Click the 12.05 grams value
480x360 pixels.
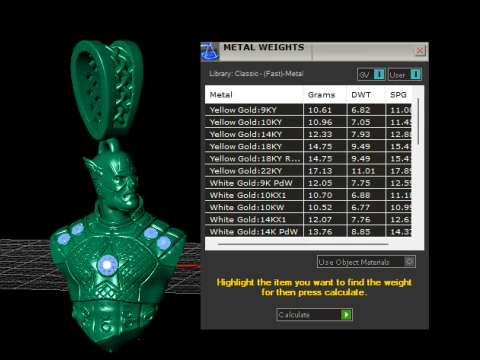320,183
